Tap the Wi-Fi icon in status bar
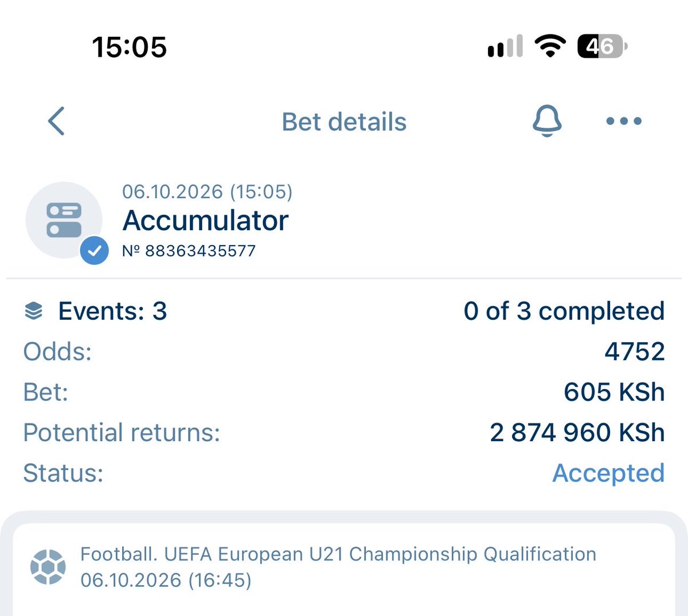The height and width of the screenshot is (616, 688). point(550,46)
